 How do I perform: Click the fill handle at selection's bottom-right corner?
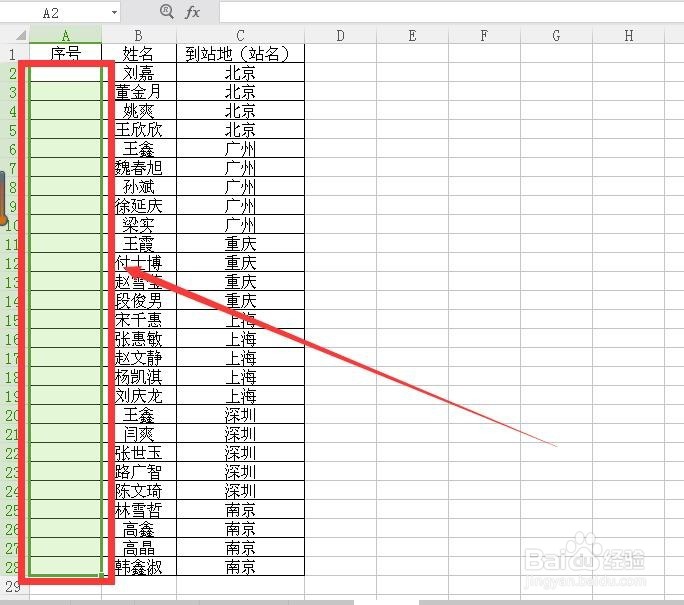[102, 576]
